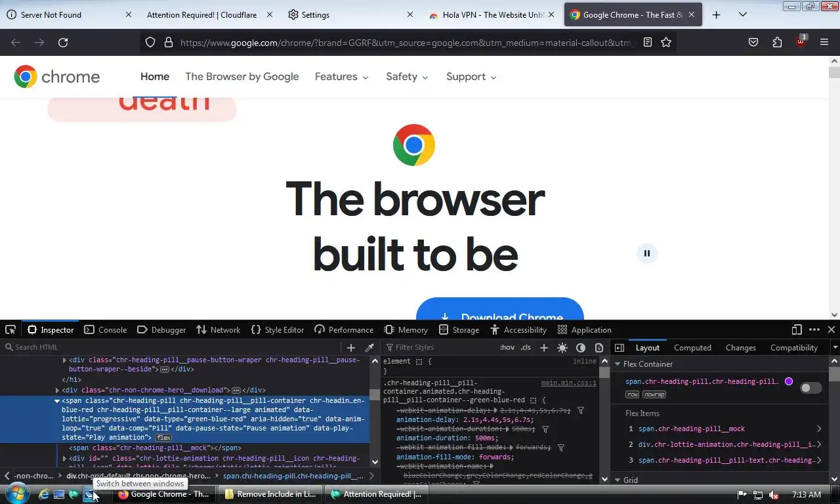Switch to the Changes sidebar tab
Viewport: 840px width, 504px height.
[x=741, y=348]
